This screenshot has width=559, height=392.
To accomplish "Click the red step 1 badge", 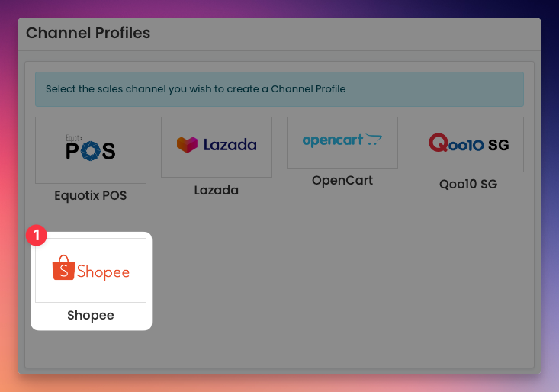I will (37, 235).
